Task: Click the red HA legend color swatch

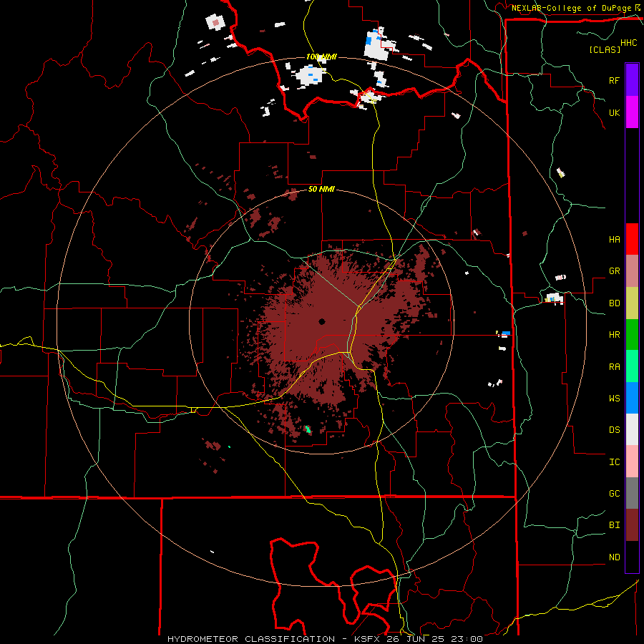Action: [632, 239]
